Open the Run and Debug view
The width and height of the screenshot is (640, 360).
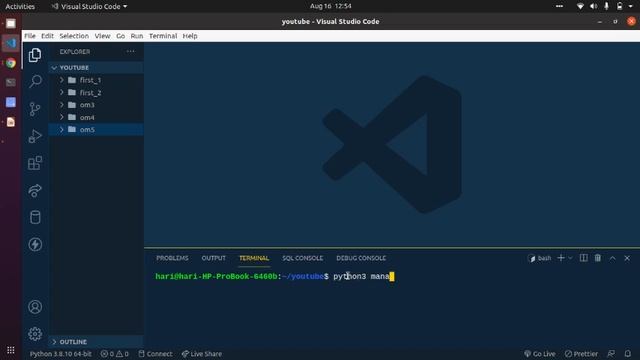(35, 136)
